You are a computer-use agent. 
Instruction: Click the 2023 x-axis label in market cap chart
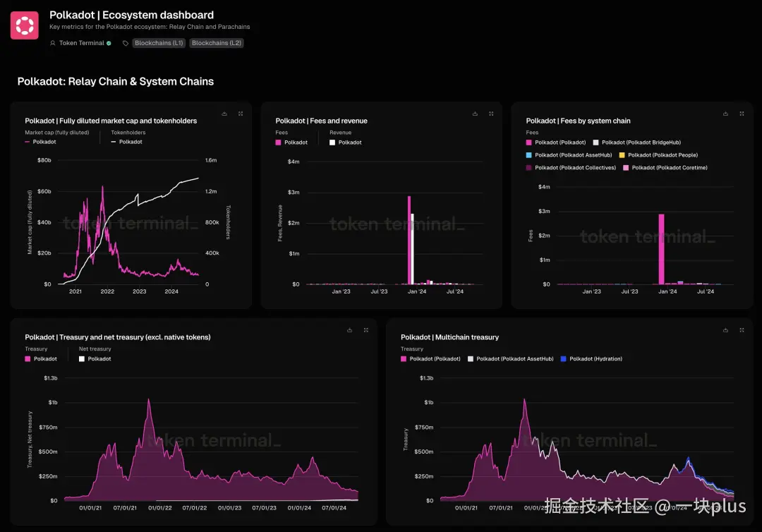(140, 291)
